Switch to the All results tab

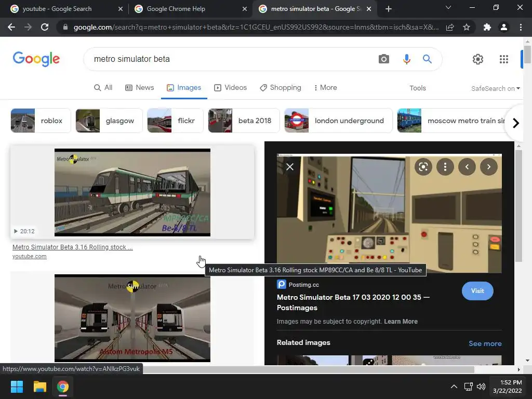click(103, 87)
